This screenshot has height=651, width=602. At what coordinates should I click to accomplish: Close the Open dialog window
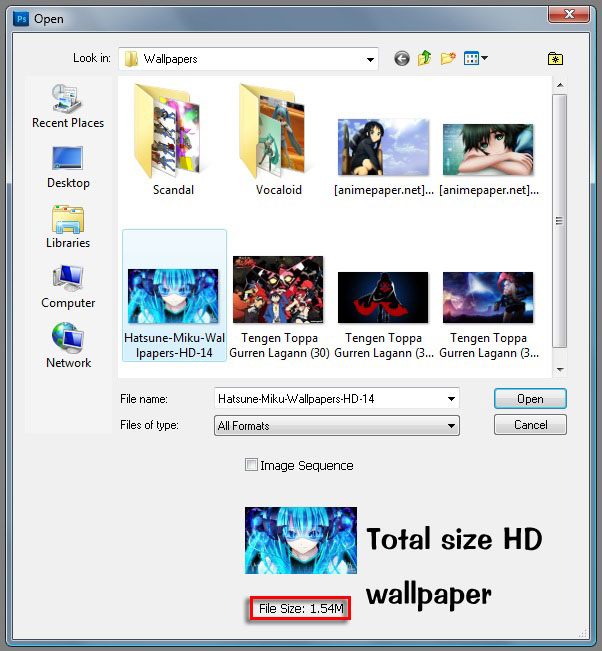coord(569,14)
